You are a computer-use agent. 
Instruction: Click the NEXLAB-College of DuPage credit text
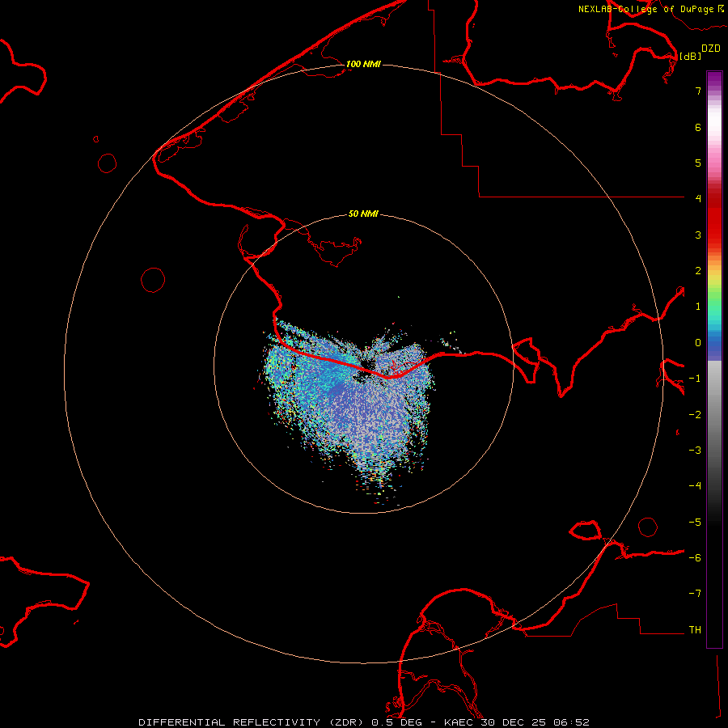click(x=646, y=9)
